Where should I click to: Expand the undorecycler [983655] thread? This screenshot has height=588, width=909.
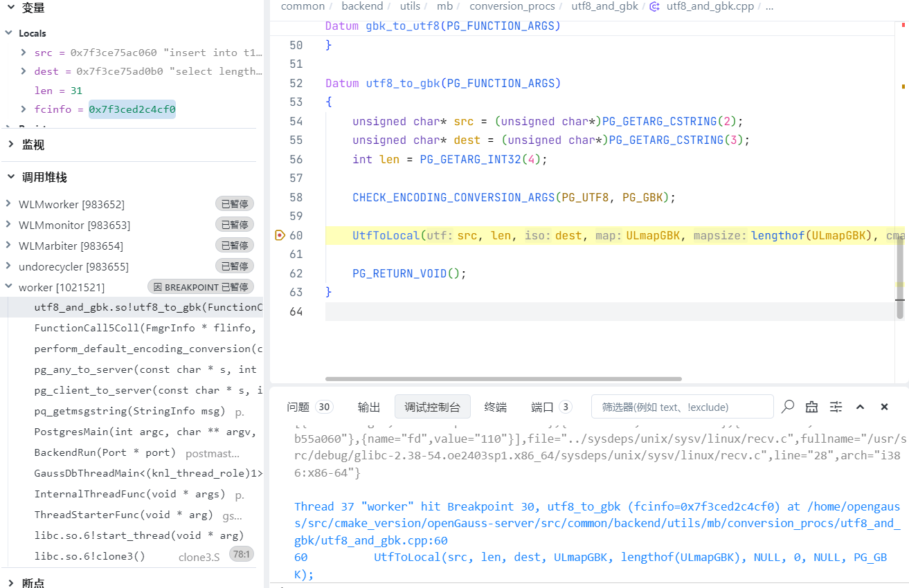(9, 266)
